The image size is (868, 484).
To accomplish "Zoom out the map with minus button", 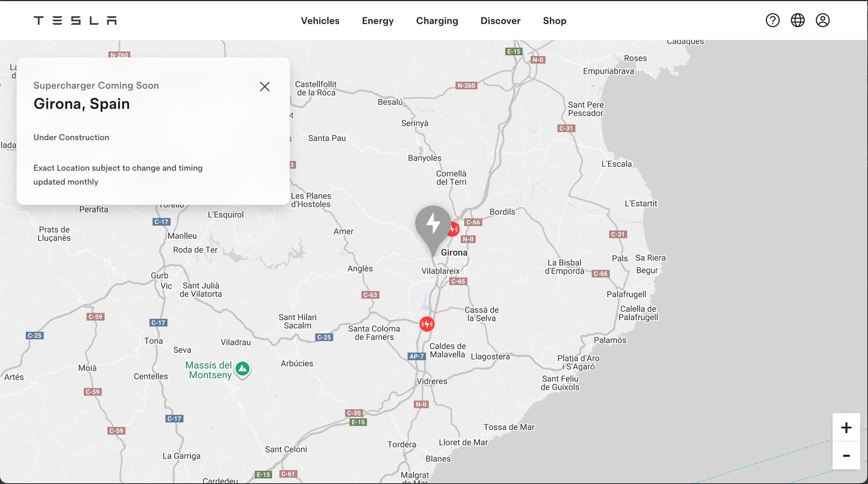I will point(846,456).
